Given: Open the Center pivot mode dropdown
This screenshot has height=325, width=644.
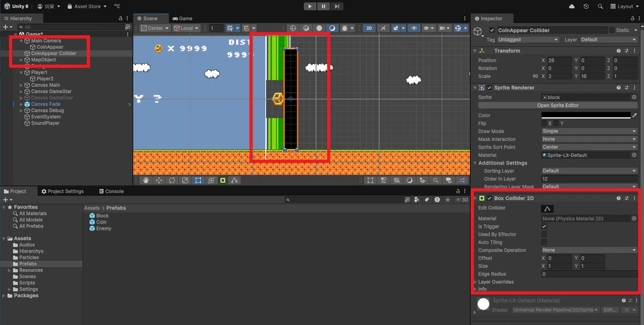Looking at the screenshot, I should 155,28.
